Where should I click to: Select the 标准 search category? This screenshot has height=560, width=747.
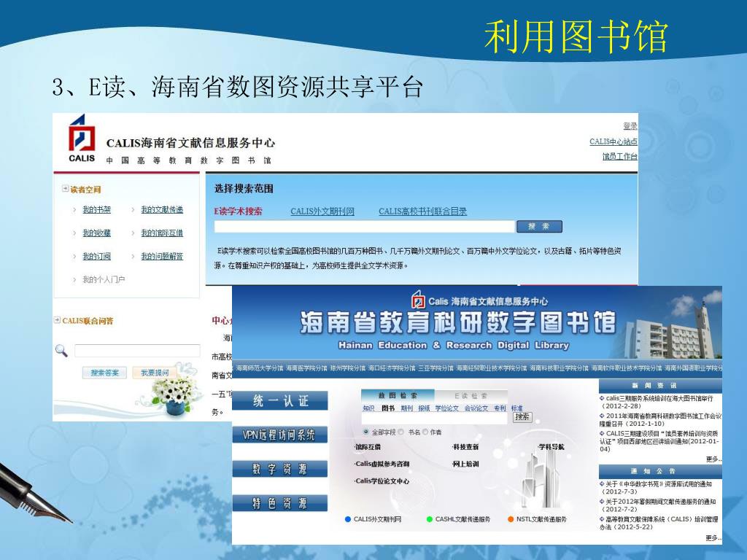click(517, 408)
